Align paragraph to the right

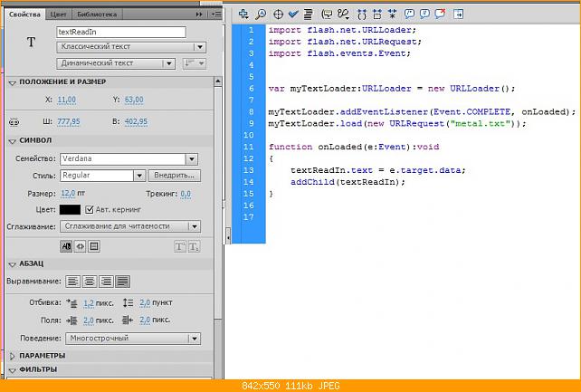coord(106,282)
